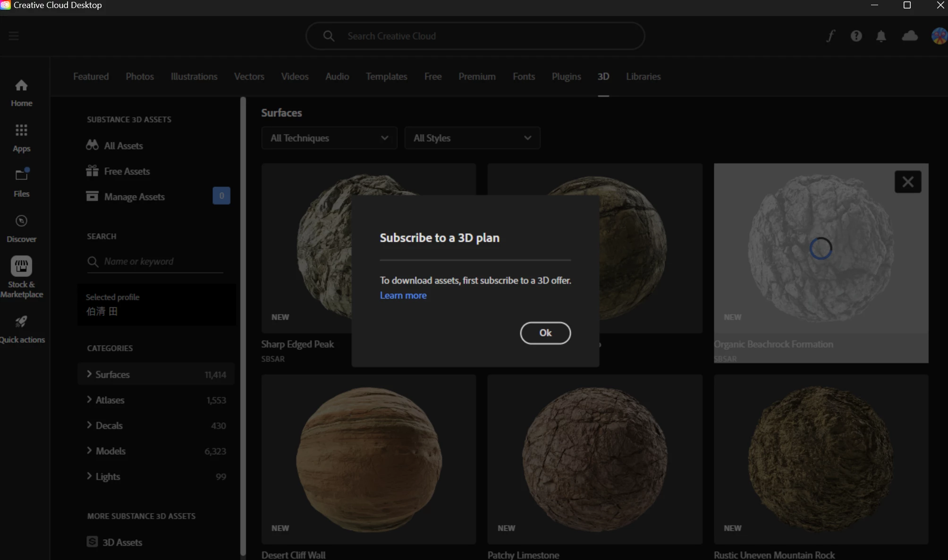Select the Desert Cliff Wall thumbnail
Screen dimensions: 948x560
tap(368, 459)
